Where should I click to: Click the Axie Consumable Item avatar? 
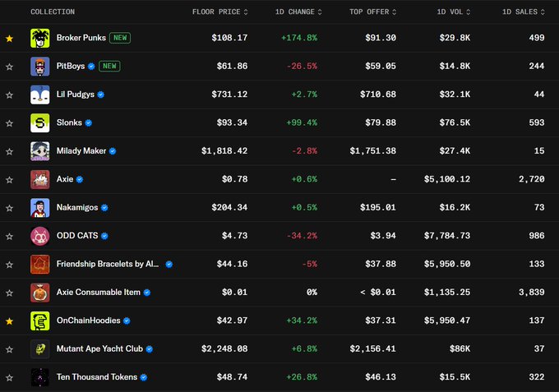(x=40, y=293)
